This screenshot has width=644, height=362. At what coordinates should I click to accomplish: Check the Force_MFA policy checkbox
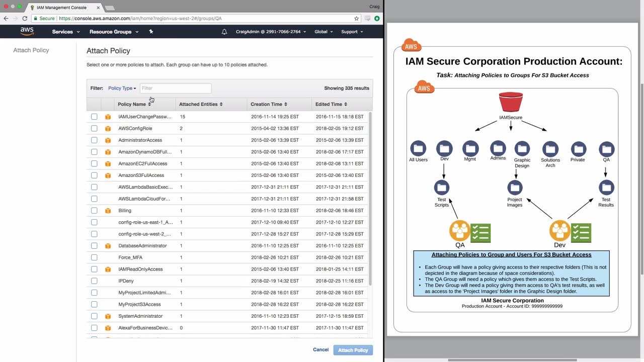(94, 257)
